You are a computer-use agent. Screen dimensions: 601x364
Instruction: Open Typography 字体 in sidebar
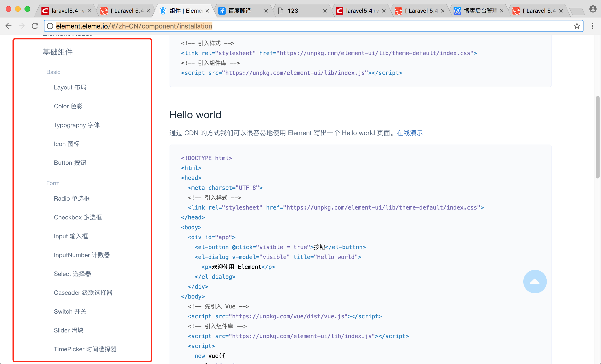[x=77, y=125]
